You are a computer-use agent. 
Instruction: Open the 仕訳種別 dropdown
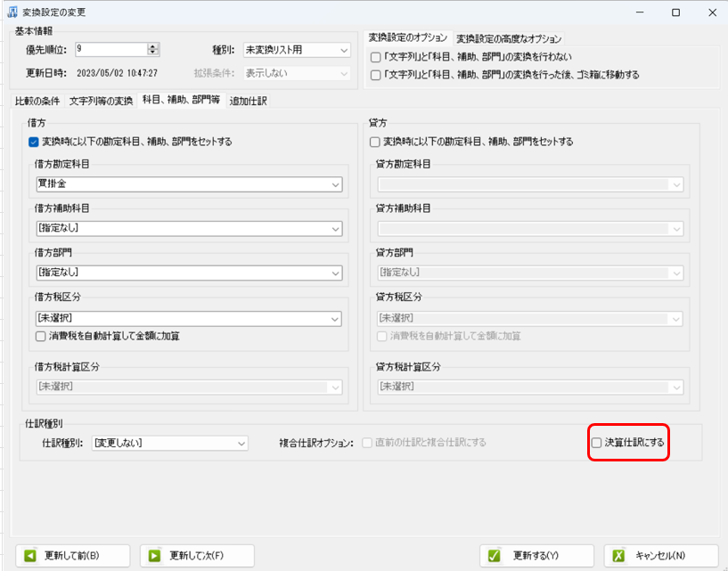coord(170,443)
